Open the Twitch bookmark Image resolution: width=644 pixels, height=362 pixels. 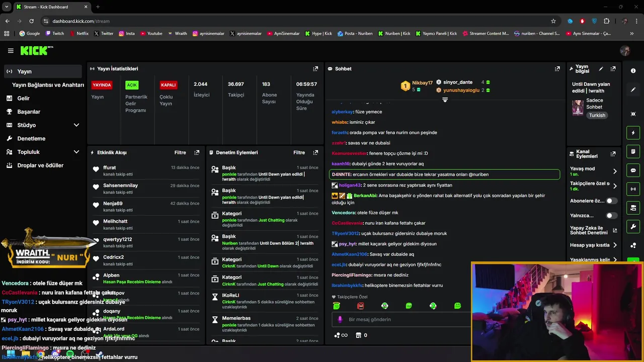coord(55,34)
